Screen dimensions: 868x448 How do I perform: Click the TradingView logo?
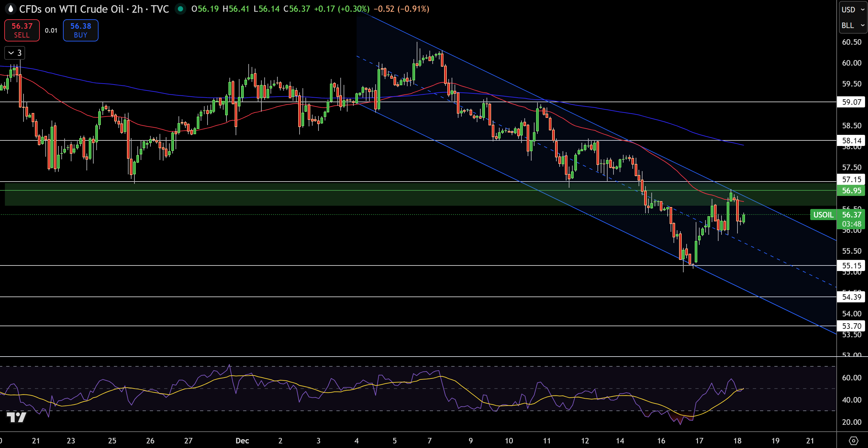[x=16, y=417]
